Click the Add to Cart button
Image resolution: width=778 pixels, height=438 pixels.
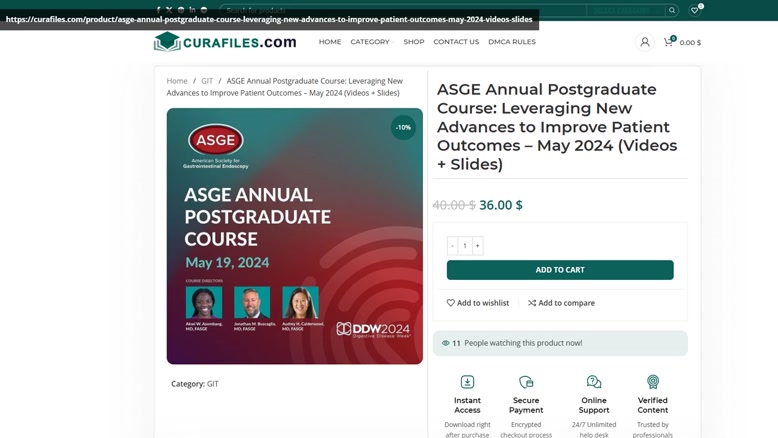click(560, 270)
